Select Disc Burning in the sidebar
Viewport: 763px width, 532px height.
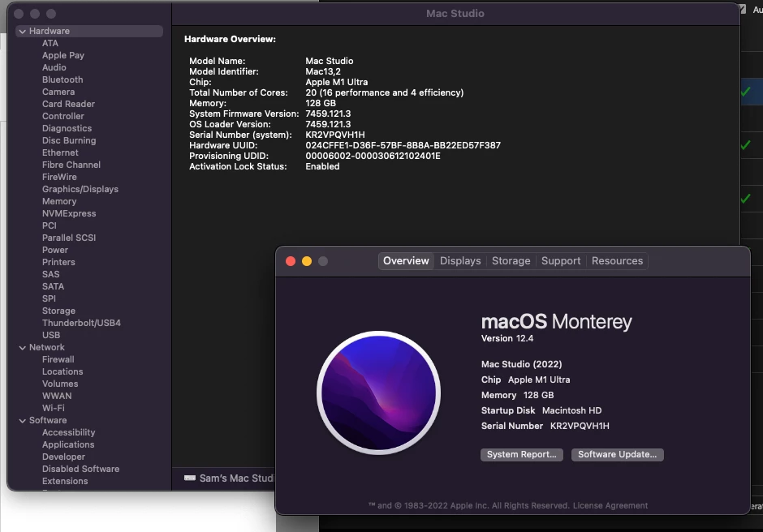coord(69,140)
